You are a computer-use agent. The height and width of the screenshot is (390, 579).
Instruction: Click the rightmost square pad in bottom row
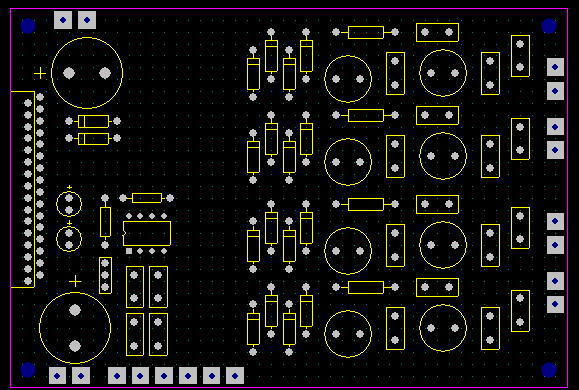(235, 376)
